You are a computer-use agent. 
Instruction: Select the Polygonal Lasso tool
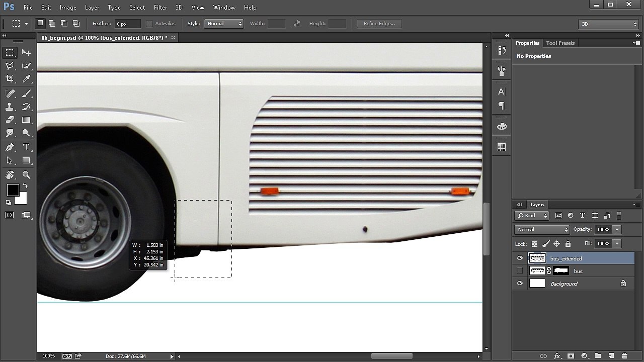pyautogui.click(x=10, y=66)
